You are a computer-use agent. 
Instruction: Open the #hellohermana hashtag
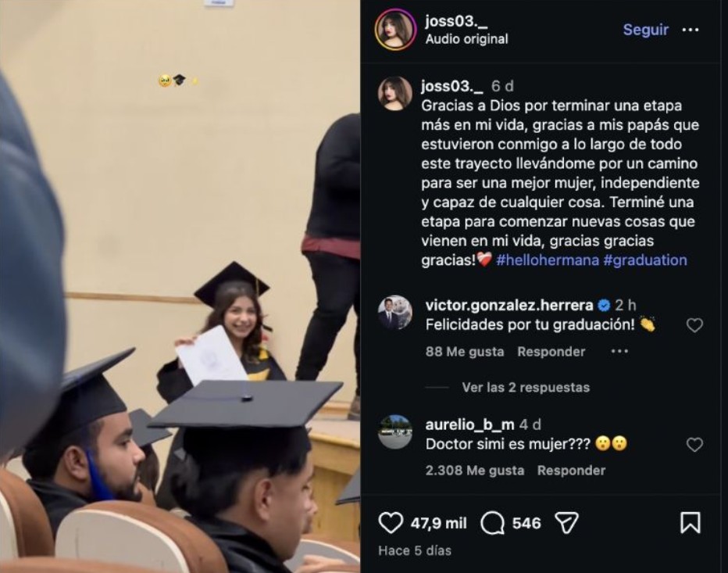tap(547, 260)
